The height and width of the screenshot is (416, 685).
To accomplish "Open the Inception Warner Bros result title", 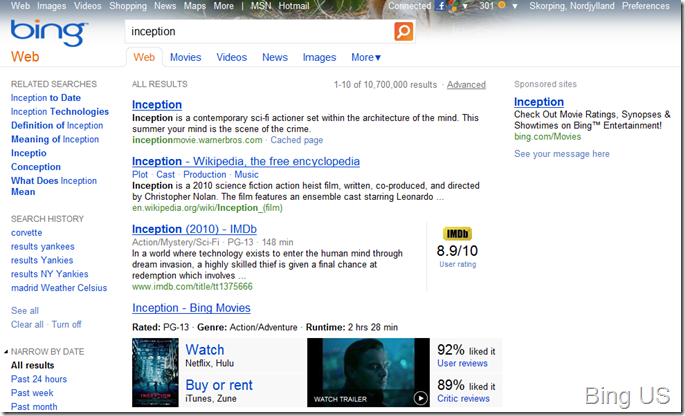I will [157, 105].
